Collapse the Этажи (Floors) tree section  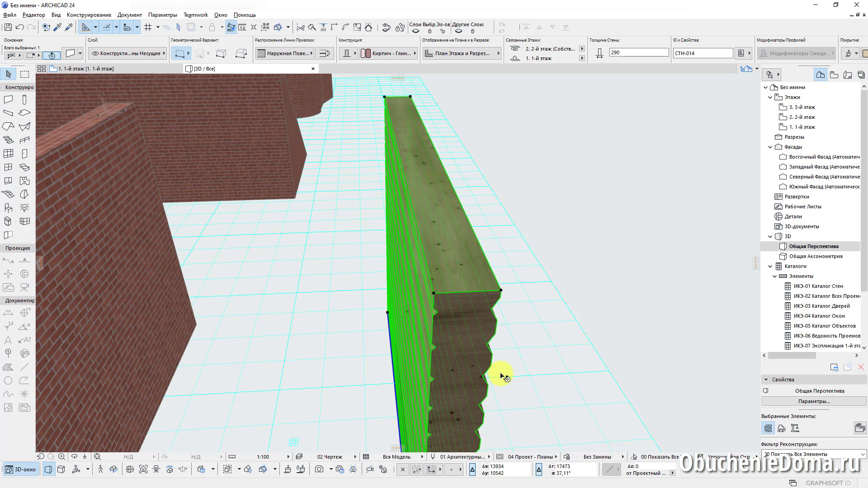(x=770, y=97)
